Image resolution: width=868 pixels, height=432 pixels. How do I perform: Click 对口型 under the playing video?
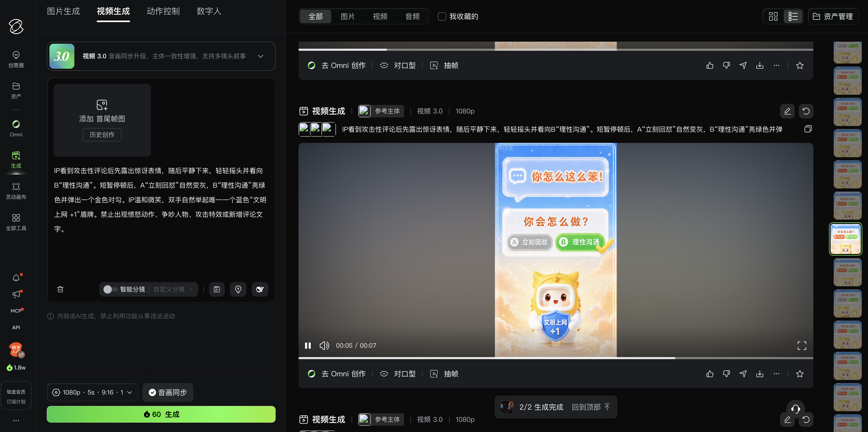click(398, 374)
